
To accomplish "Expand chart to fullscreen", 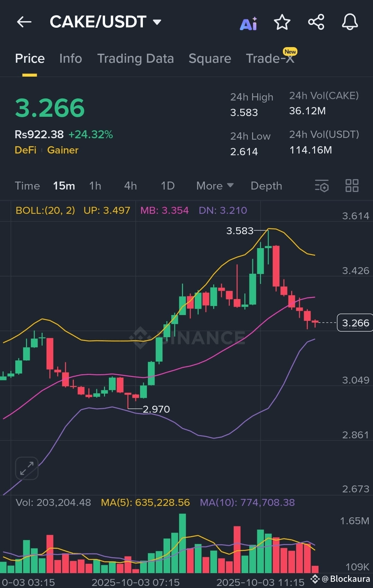I will coord(27,468).
